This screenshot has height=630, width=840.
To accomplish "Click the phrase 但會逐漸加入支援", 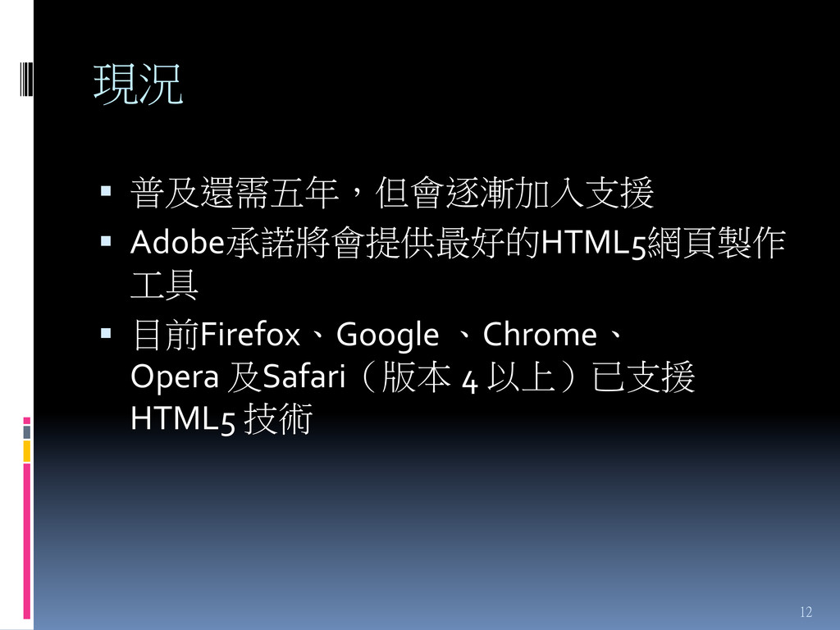I will (x=514, y=192).
